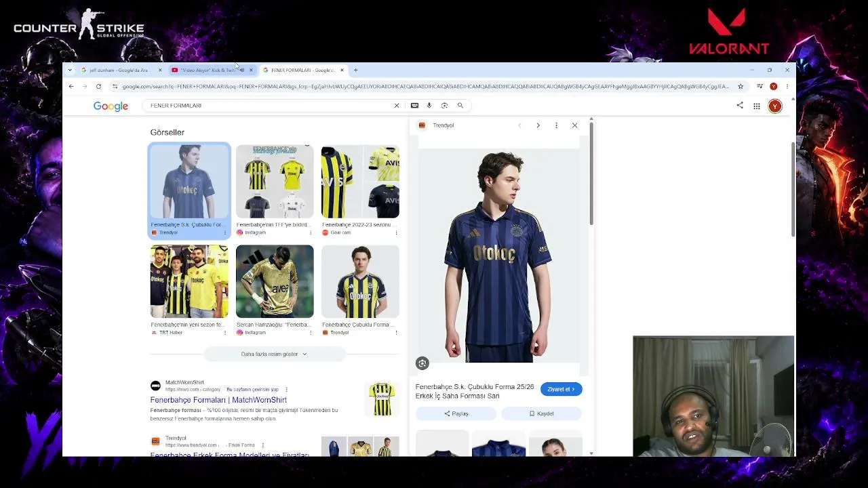
Task: Open options for the Goal.com image result
Action: tap(396, 232)
